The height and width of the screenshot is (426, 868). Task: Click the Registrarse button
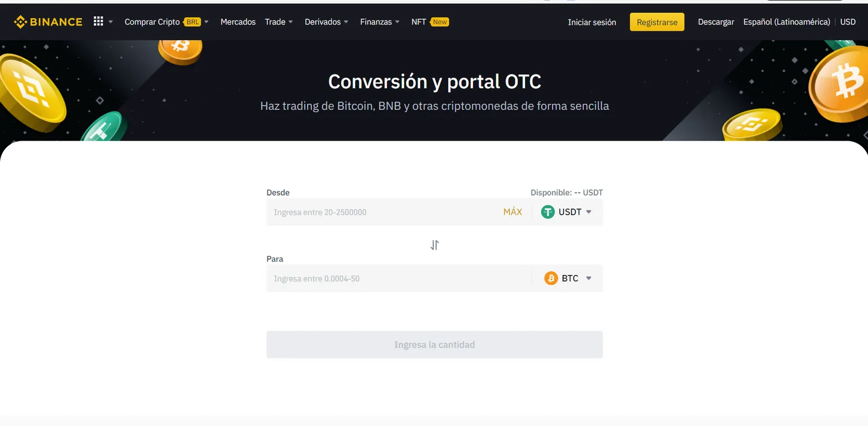click(657, 22)
